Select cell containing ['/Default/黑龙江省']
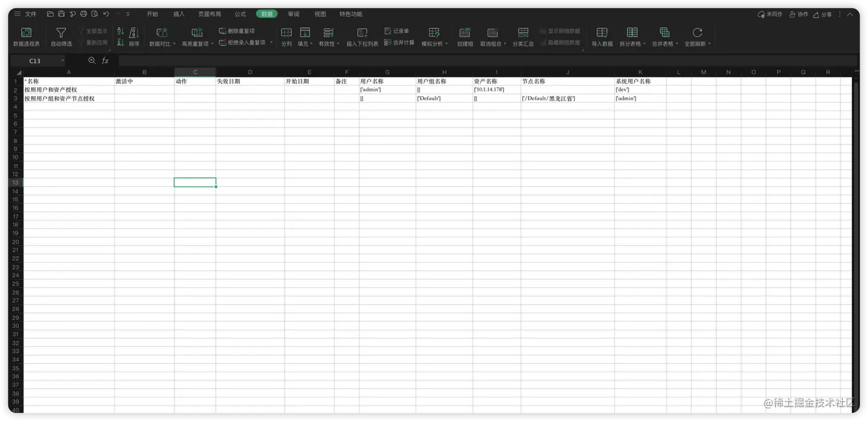Viewport: 868px width, 421px height. pyautogui.click(x=567, y=99)
